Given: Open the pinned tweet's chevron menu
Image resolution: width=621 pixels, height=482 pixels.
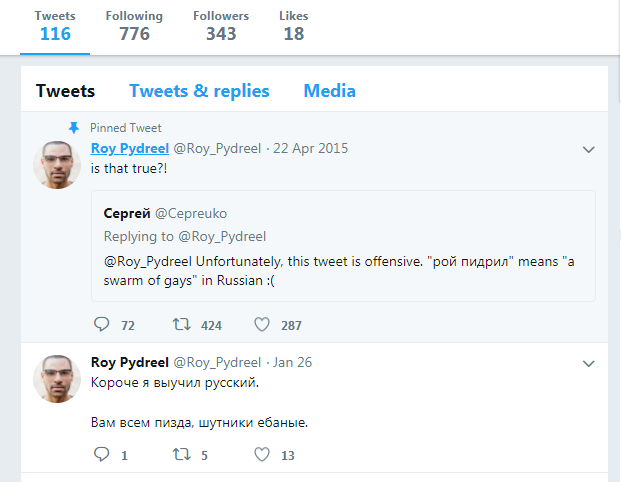Looking at the screenshot, I should pos(589,150).
